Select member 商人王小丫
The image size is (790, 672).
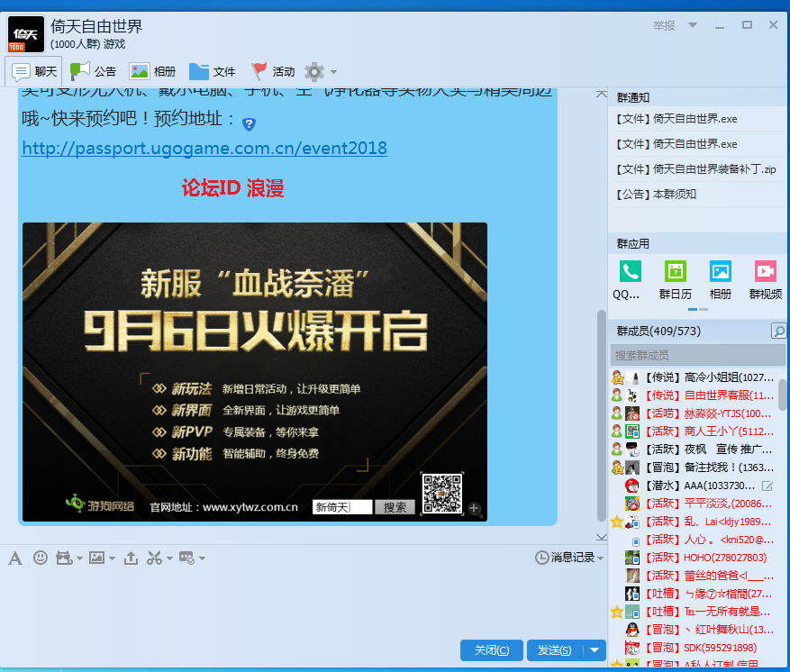pyautogui.click(x=698, y=431)
